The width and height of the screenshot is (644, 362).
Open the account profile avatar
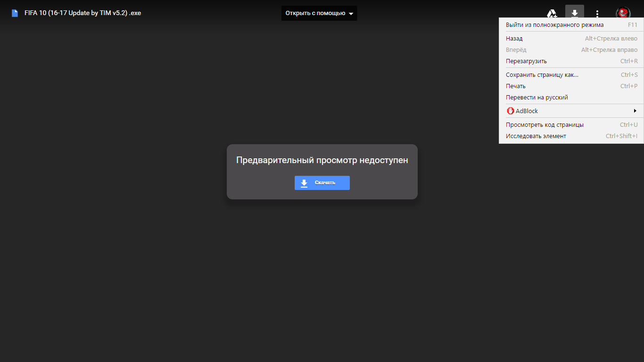623,14
